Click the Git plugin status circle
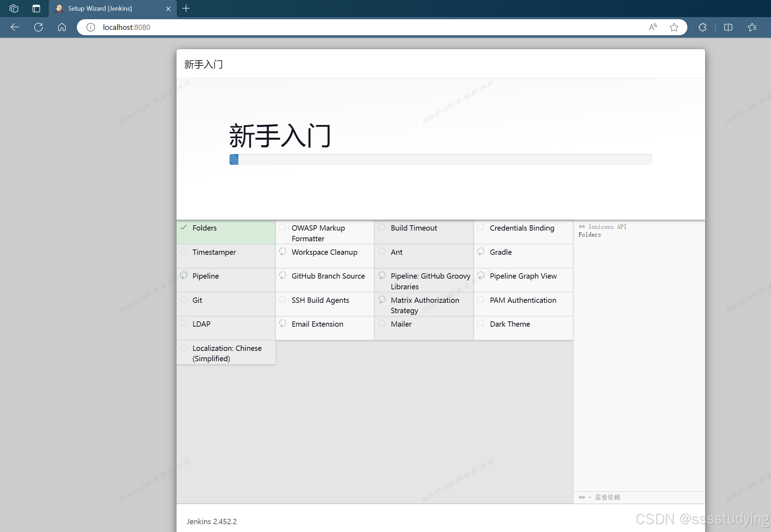The height and width of the screenshot is (532, 771). point(184,299)
